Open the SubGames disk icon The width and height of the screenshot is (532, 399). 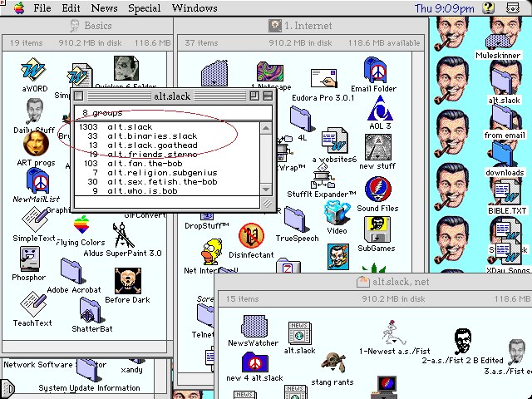377,229
